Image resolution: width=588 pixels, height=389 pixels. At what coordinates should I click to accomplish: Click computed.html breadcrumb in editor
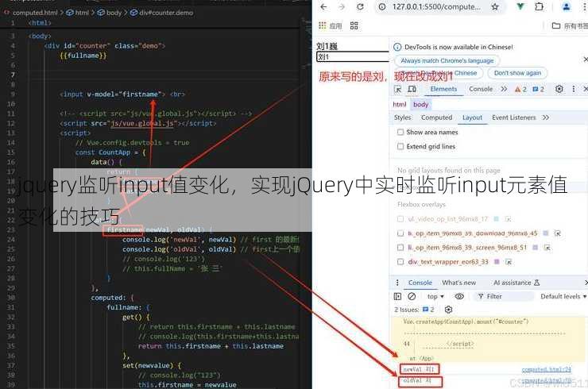31,13
